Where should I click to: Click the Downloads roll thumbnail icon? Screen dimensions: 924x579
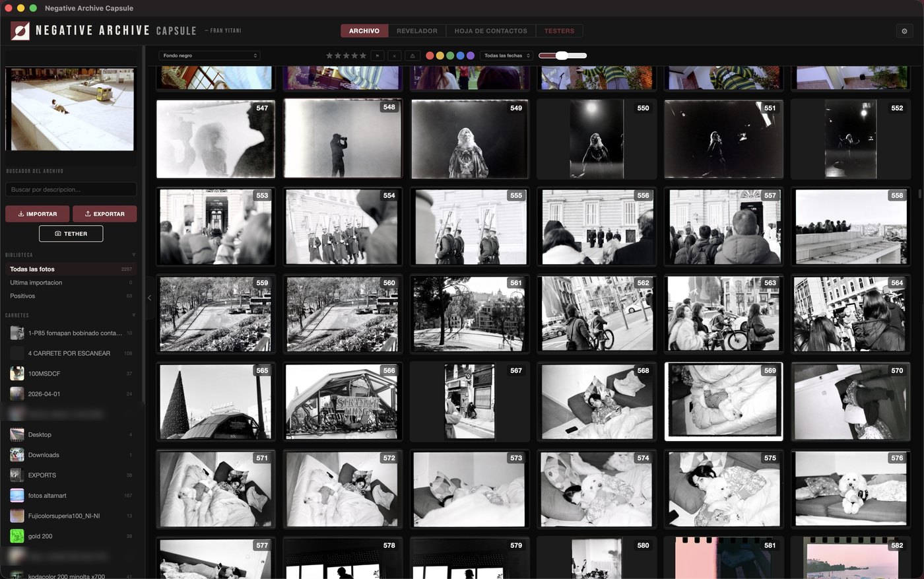click(x=17, y=455)
